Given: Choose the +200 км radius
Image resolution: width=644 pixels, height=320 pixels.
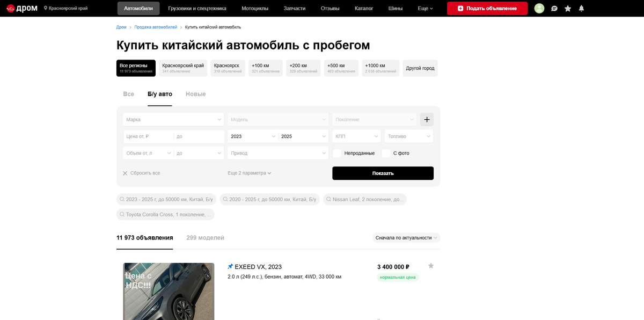Looking at the screenshot, I should click(x=303, y=68).
